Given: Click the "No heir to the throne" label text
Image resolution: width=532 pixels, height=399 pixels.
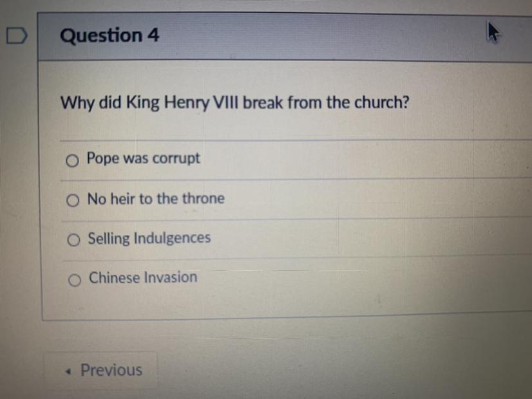Looking at the screenshot, I should pos(156,199).
